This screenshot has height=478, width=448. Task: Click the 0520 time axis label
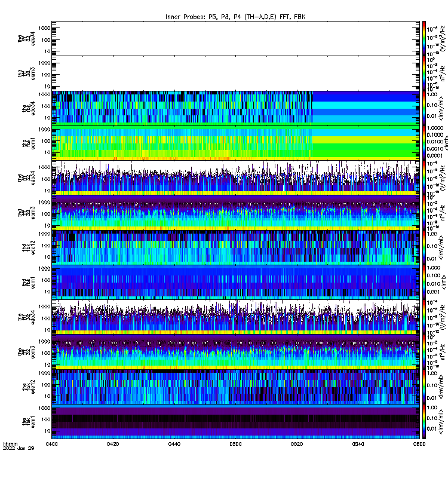(x=297, y=444)
